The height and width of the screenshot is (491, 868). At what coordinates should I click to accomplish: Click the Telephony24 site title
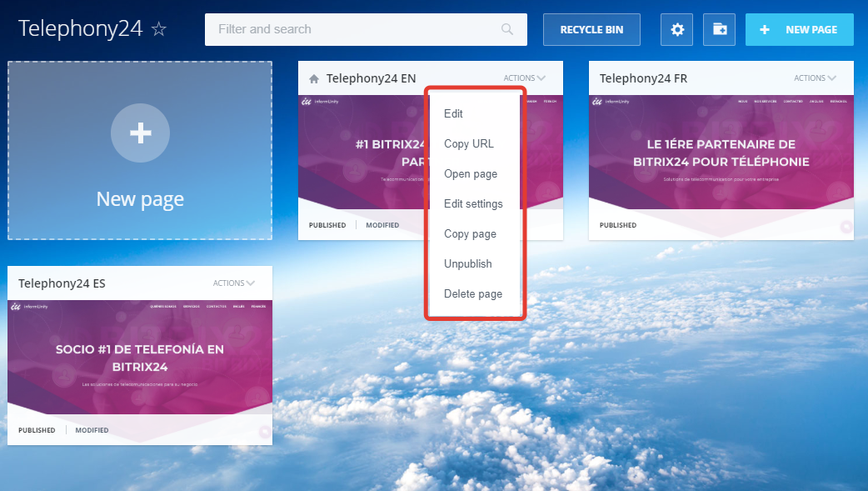[80, 29]
